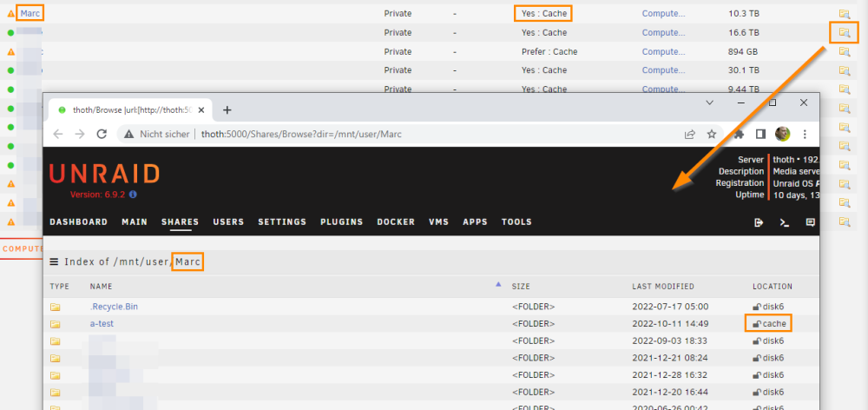The image size is (868, 410).
Task: Go forward in the Chrome browser
Action: pos(80,134)
